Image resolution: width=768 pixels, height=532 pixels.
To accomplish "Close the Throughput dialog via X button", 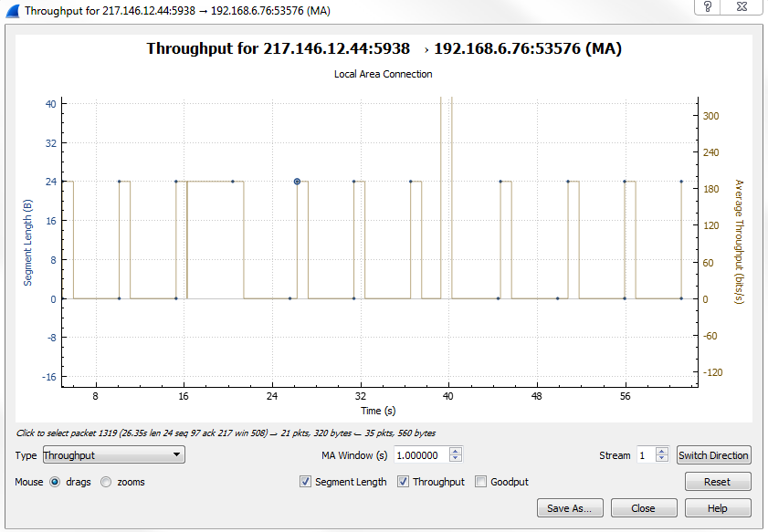I will 742,7.
